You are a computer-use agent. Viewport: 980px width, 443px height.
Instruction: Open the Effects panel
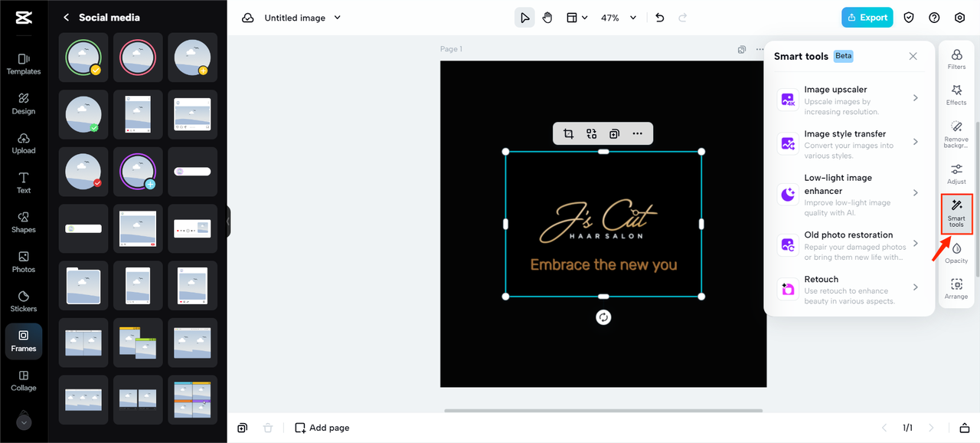click(956, 95)
